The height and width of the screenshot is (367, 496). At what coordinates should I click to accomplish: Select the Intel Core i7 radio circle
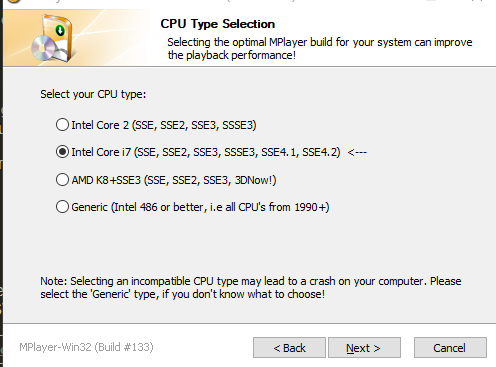click(x=62, y=152)
